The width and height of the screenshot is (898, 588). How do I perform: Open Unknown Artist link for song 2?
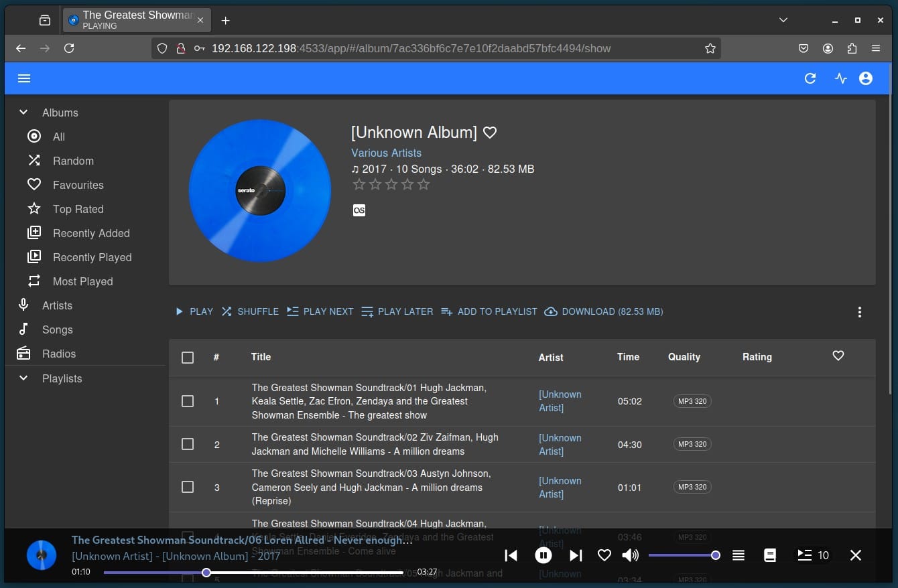point(560,445)
